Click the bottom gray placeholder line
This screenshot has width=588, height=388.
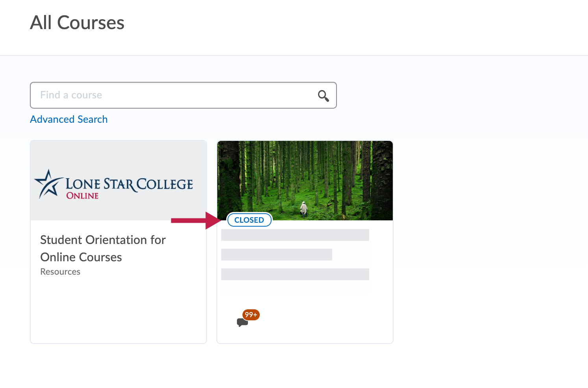point(295,274)
